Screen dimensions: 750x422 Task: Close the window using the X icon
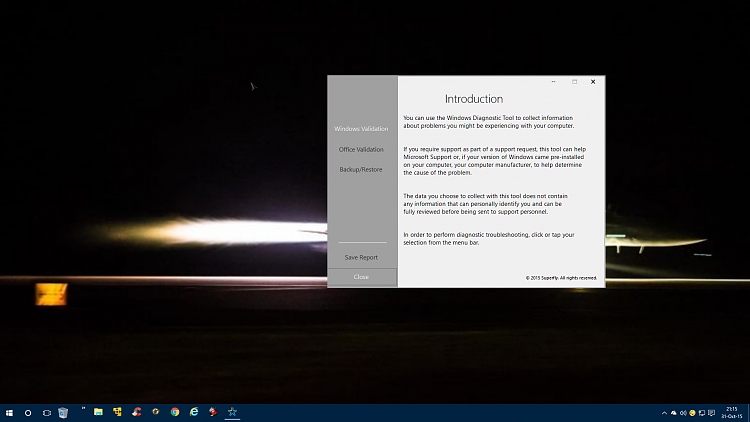[593, 82]
